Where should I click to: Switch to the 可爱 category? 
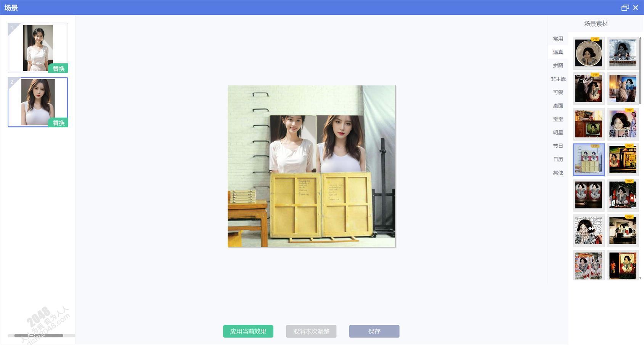click(558, 92)
